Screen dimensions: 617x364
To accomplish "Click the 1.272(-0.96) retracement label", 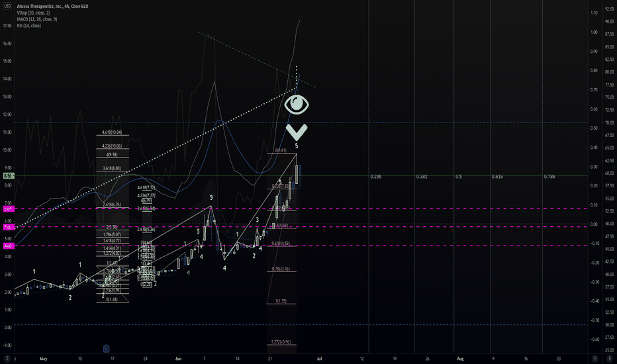I will click(281, 342).
